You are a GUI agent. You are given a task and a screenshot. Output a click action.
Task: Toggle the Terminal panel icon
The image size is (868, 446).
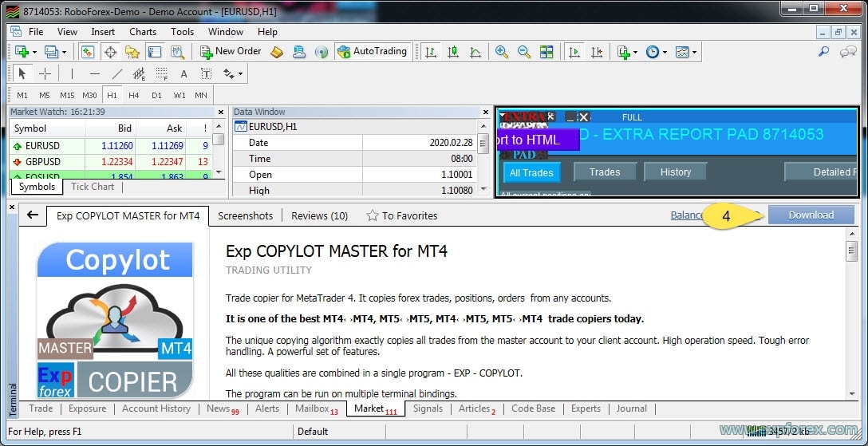pyautogui.click(x=155, y=52)
